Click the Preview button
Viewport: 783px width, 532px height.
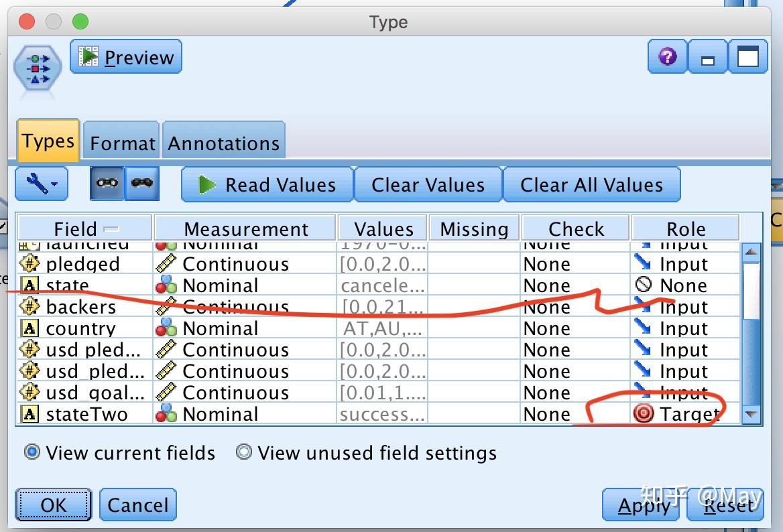pos(126,57)
